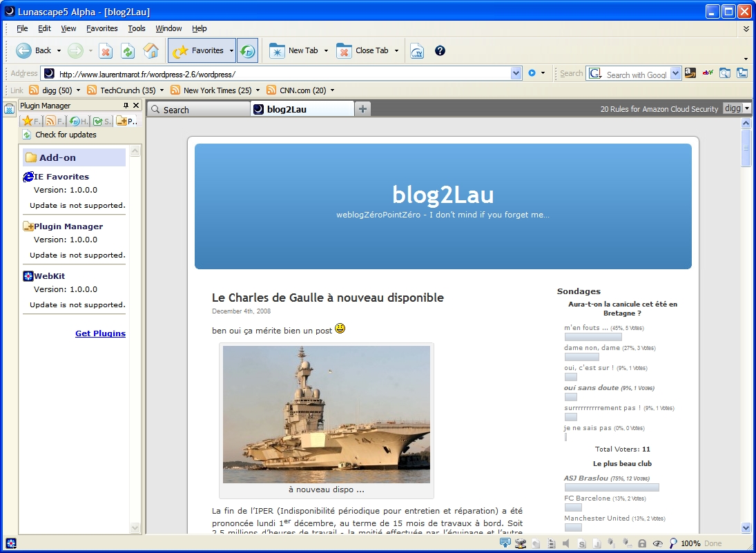The height and width of the screenshot is (553, 756).
Task: Switch to the Favorites star sidebar tab
Action: click(31, 121)
